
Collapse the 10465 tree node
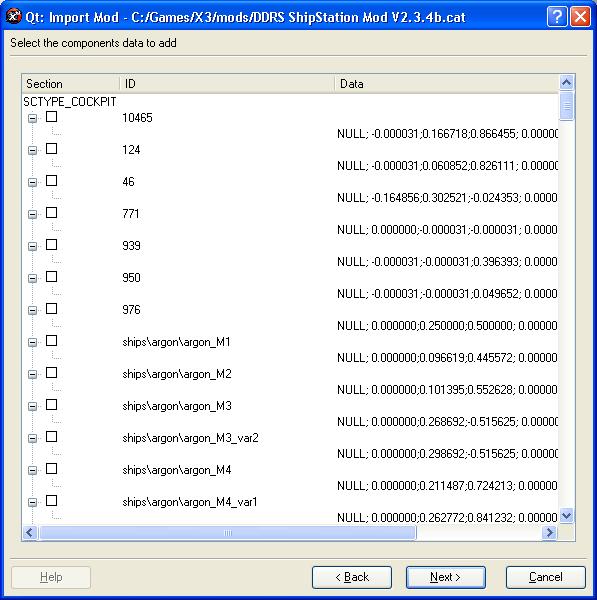(x=33, y=118)
